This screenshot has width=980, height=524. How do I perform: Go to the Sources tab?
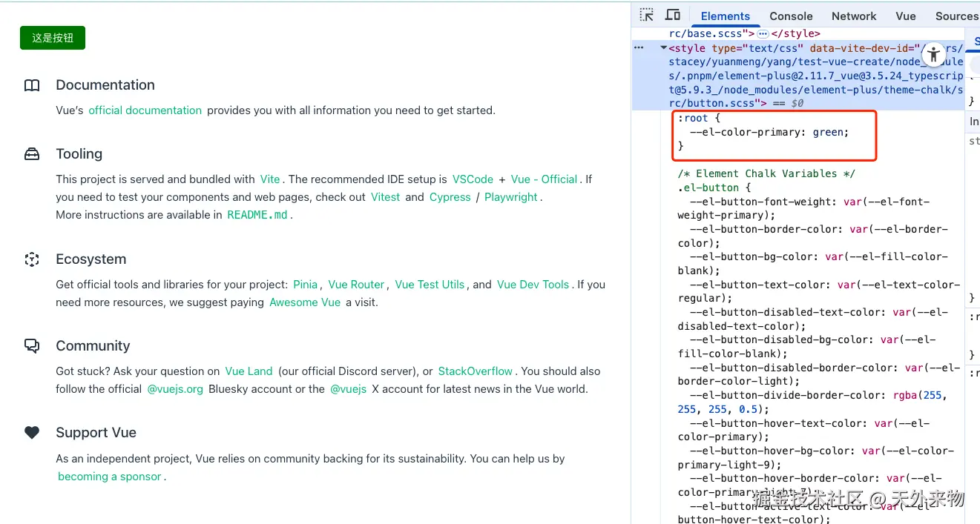[956, 16]
